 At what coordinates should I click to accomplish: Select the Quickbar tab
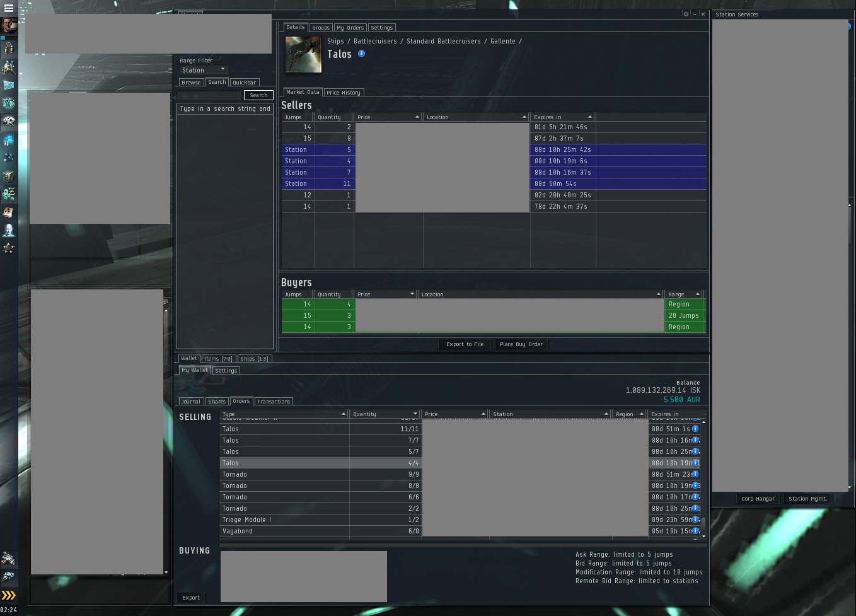point(244,83)
